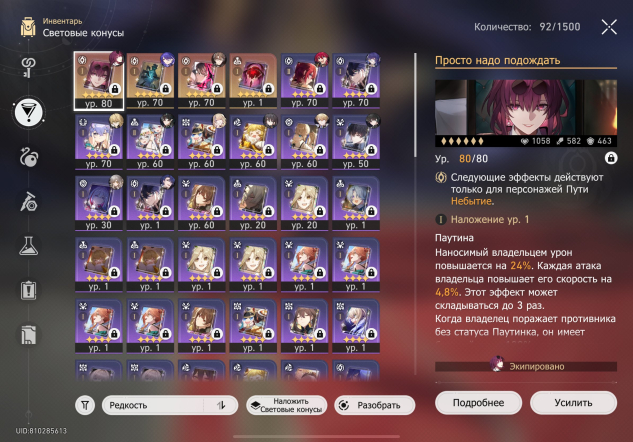The width and height of the screenshot is (633, 442).
Task: Select the level 80 light cone thumbnail
Action: point(99,81)
